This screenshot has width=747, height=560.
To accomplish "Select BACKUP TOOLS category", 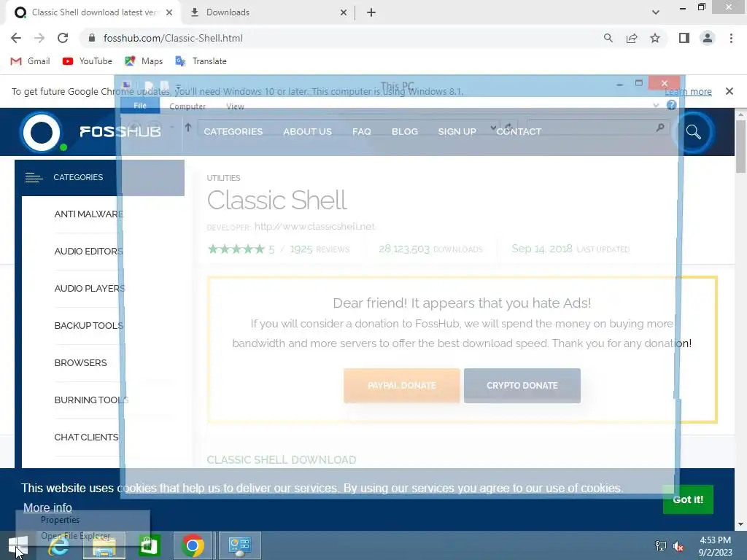I will coord(88,325).
